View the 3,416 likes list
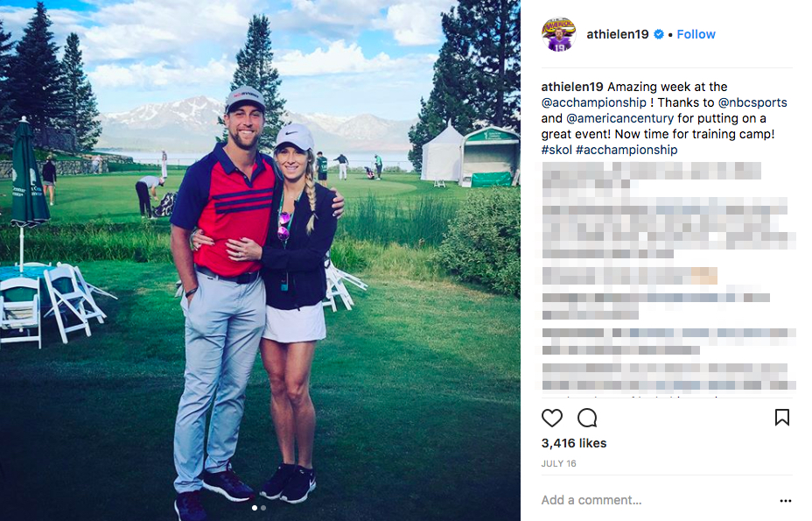The height and width of the screenshot is (521, 812). pos(574,443)
